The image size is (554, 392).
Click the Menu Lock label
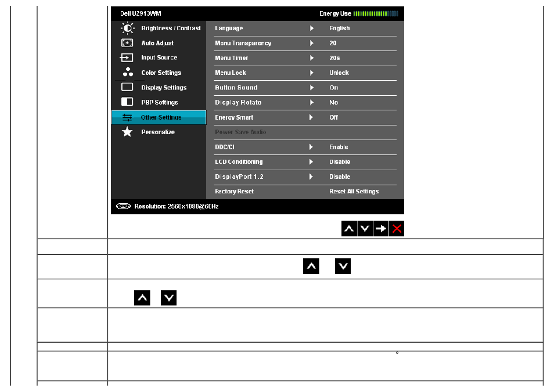[x=231, y=73]
